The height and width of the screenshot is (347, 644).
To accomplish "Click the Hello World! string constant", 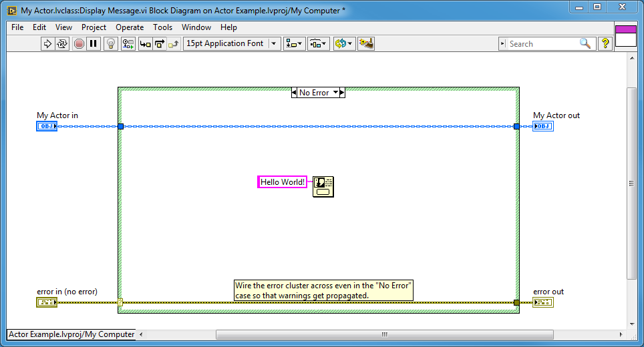I will tap(283, 182).
